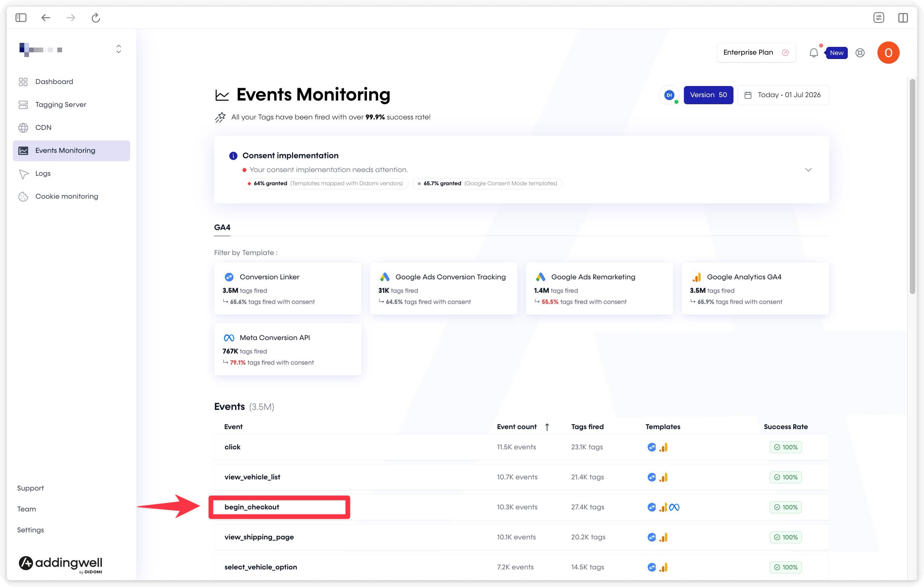Click Conversion Linker icon in click row

pos(652,447)
